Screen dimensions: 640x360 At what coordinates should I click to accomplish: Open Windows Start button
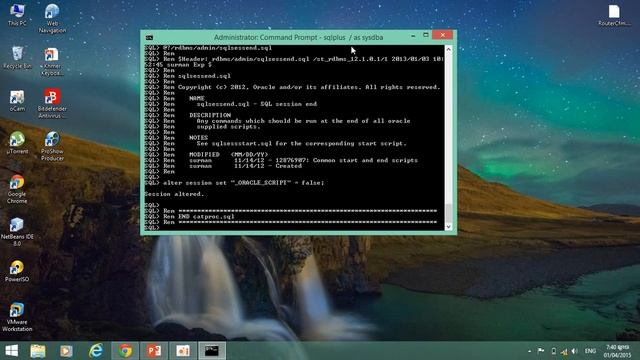pyautogui.click(x=12, y=351)
